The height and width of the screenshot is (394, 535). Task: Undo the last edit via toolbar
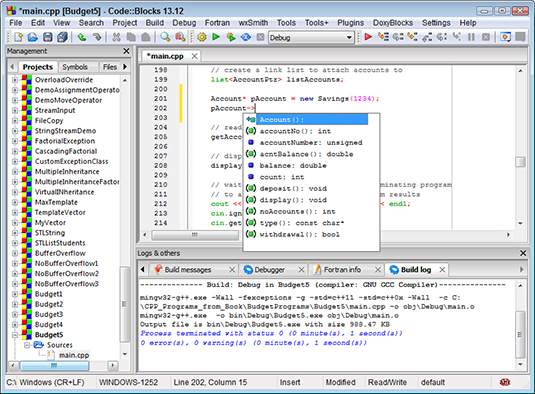tap(82, 37)
